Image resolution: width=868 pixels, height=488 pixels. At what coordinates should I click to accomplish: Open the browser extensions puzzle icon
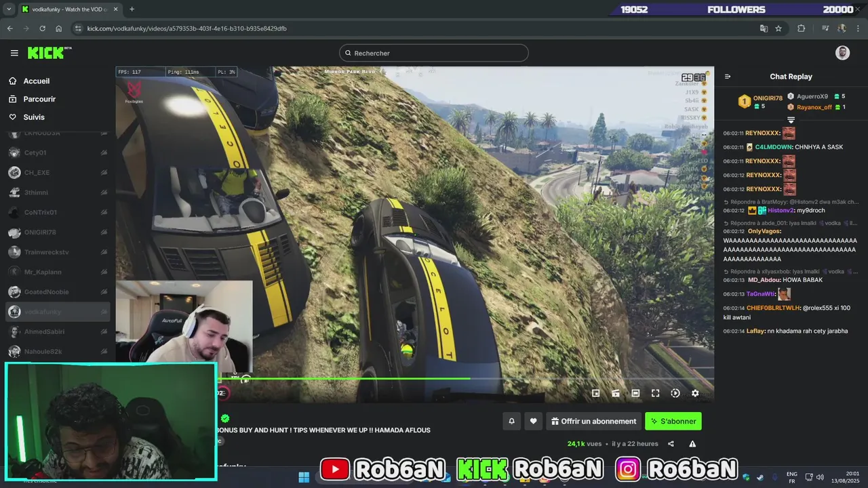[x=802, y=28]
